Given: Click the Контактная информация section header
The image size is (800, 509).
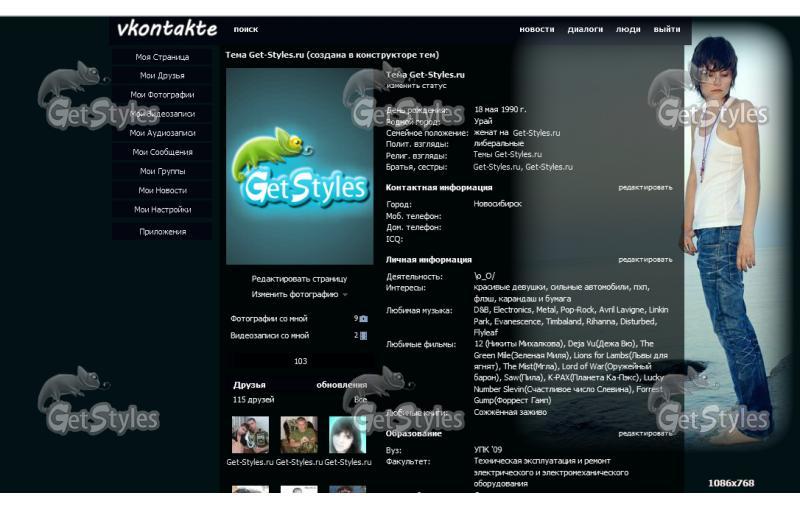Looking at the screenshot, I should (x=439, y=188).
